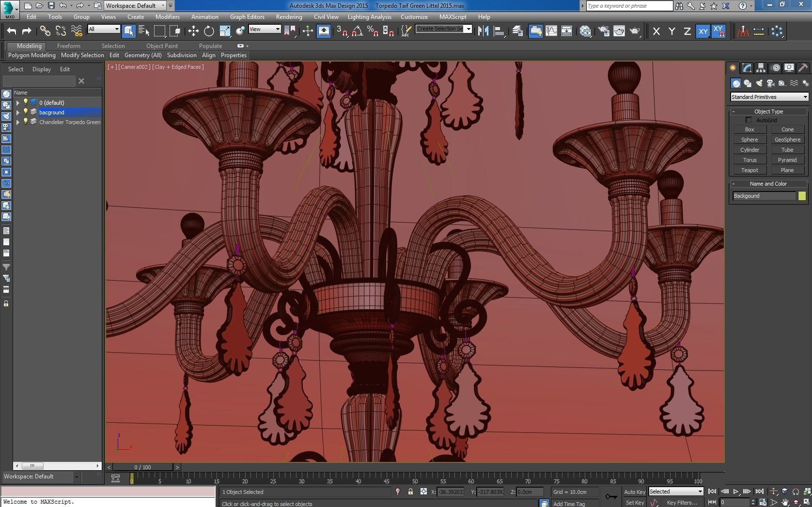Screen dimensions: 812x507
Task: Choose the Select and Rotate tool
Action: pos(209,31)
